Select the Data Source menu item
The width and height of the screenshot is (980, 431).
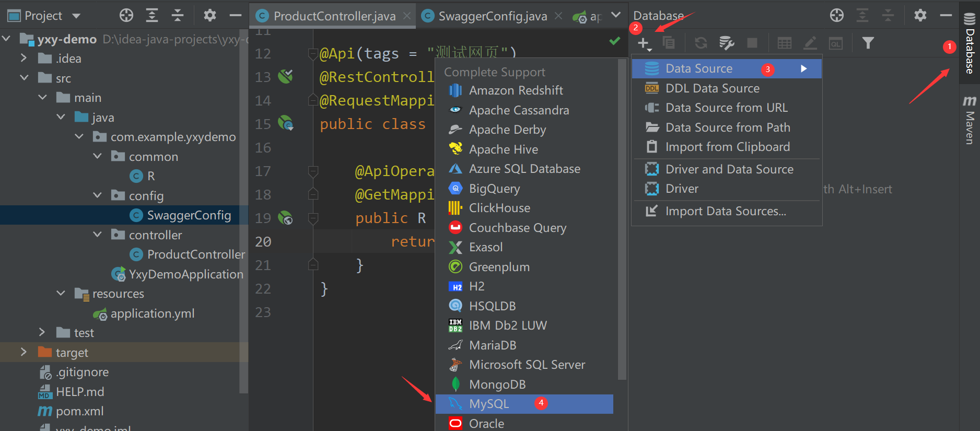coord(727,68)
